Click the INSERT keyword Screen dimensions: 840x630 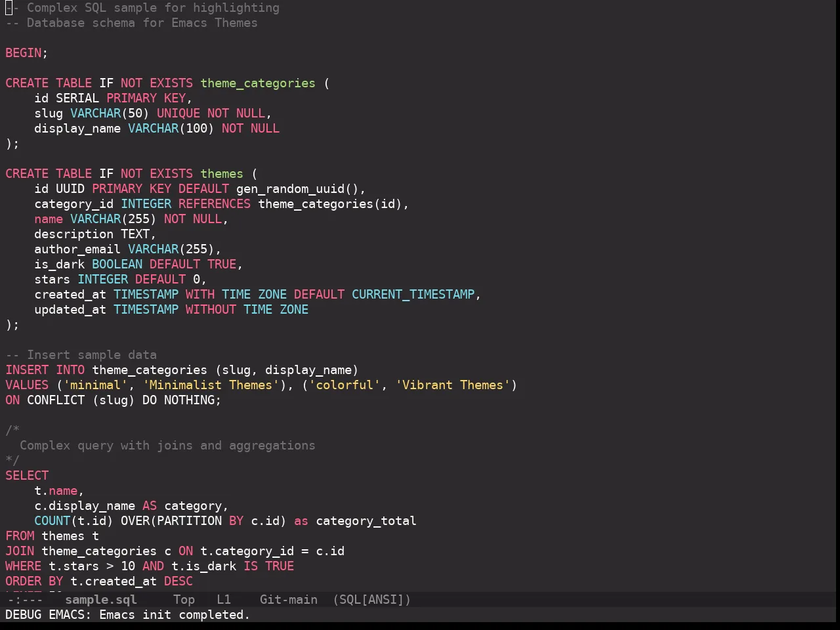click(27, 370)
